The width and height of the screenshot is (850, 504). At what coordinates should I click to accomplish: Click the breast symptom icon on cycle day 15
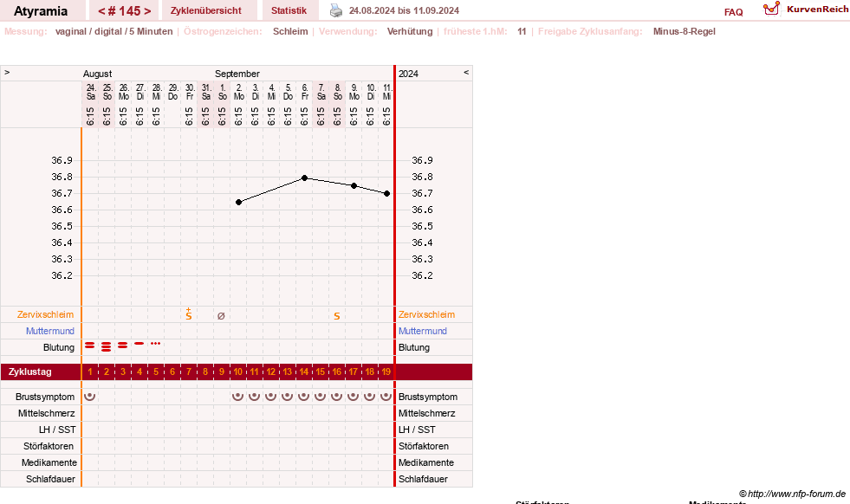tap(321, 396)
